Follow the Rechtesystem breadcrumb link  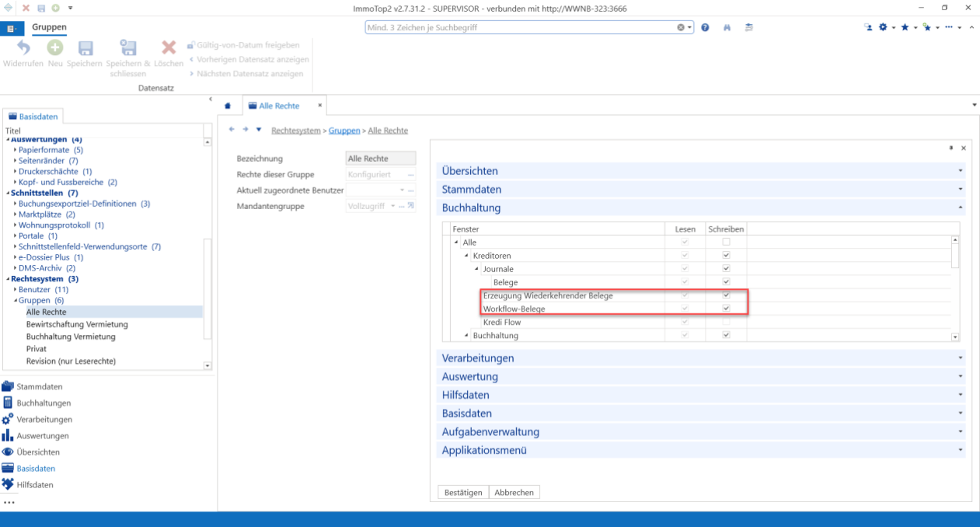pyautogui.click(x=295, y=131)
